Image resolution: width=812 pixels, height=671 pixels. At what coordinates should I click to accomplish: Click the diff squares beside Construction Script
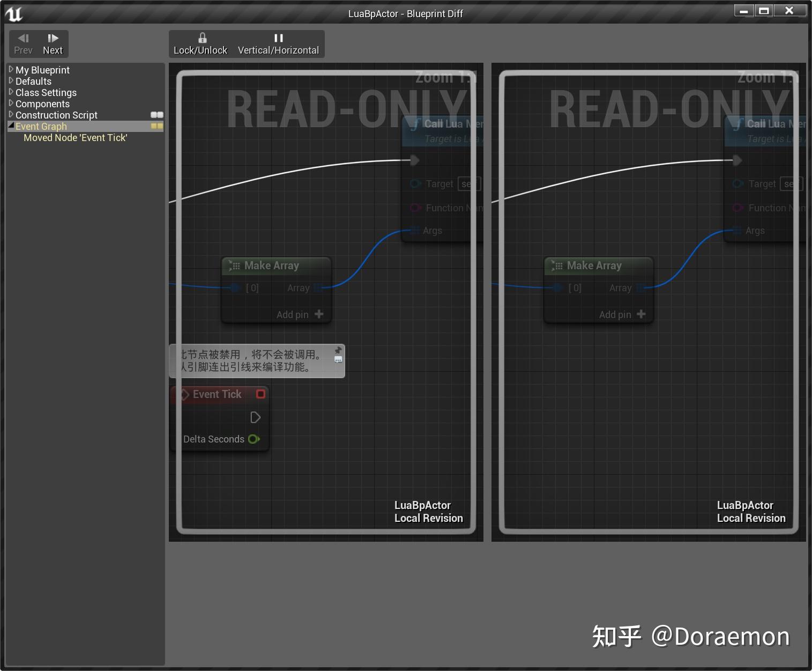156,114
